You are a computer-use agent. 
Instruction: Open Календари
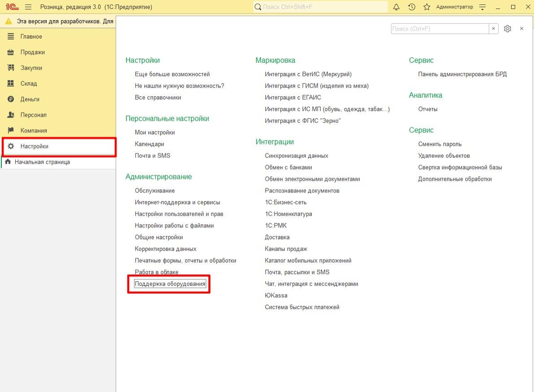(149, 144)
